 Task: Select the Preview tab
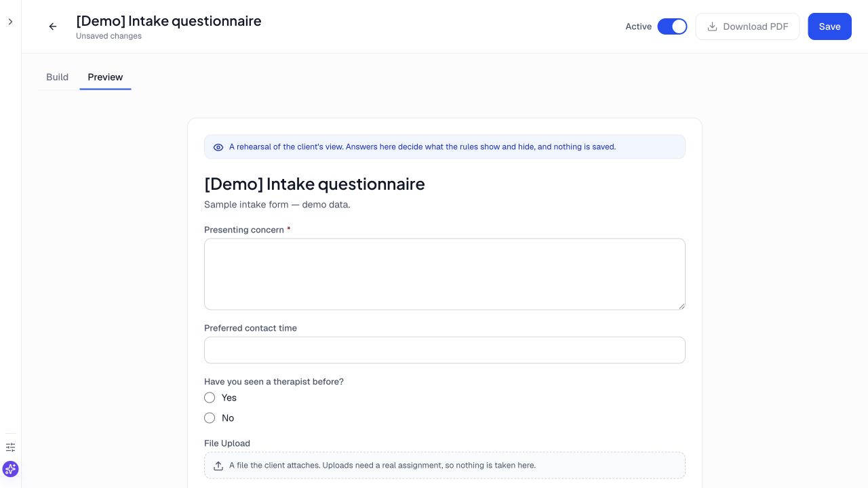[105, 77]
